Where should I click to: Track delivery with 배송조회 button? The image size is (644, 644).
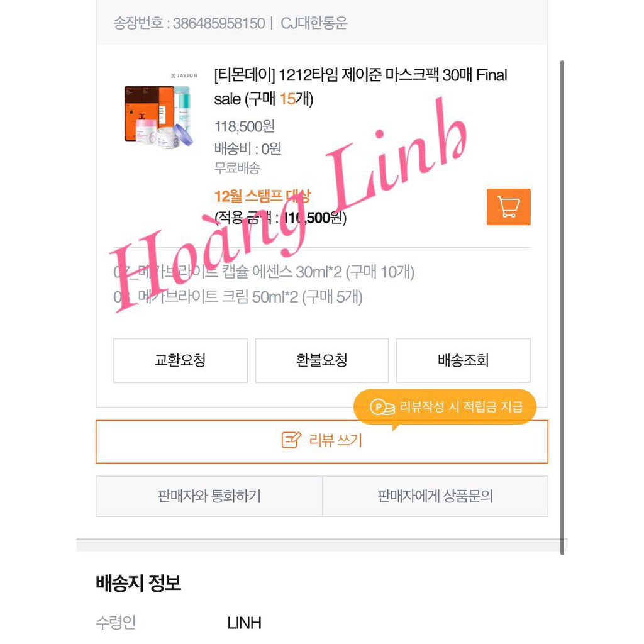464,360
